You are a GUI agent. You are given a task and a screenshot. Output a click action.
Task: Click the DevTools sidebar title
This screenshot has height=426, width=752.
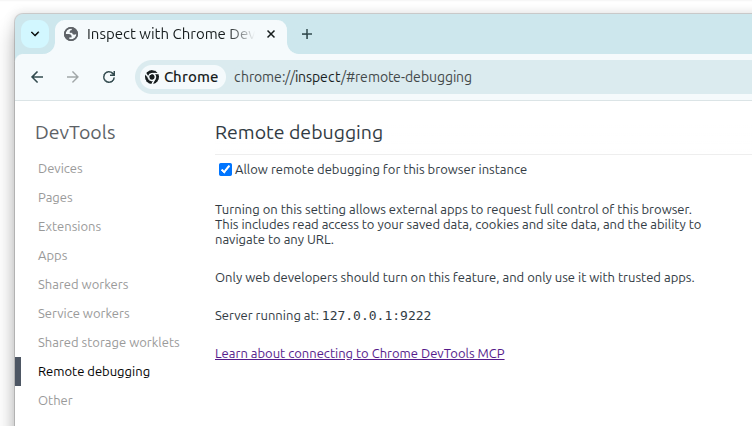pos(75,133)
